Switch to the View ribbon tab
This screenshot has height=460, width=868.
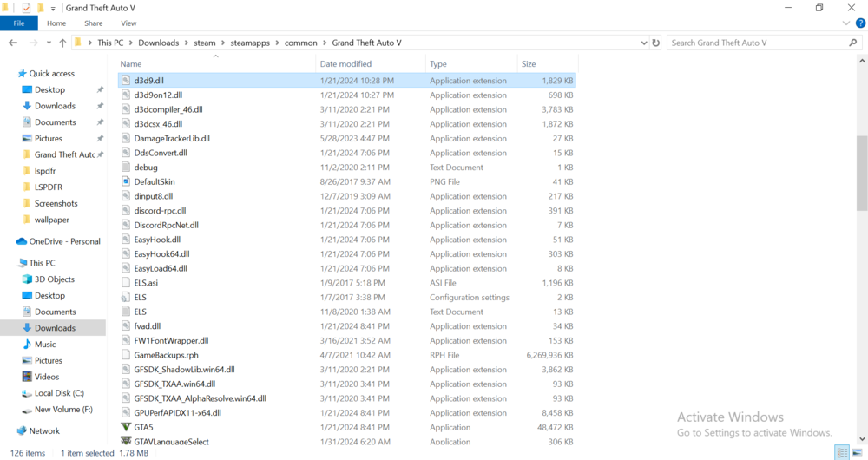pyautogui.click(x=128, y=23)
